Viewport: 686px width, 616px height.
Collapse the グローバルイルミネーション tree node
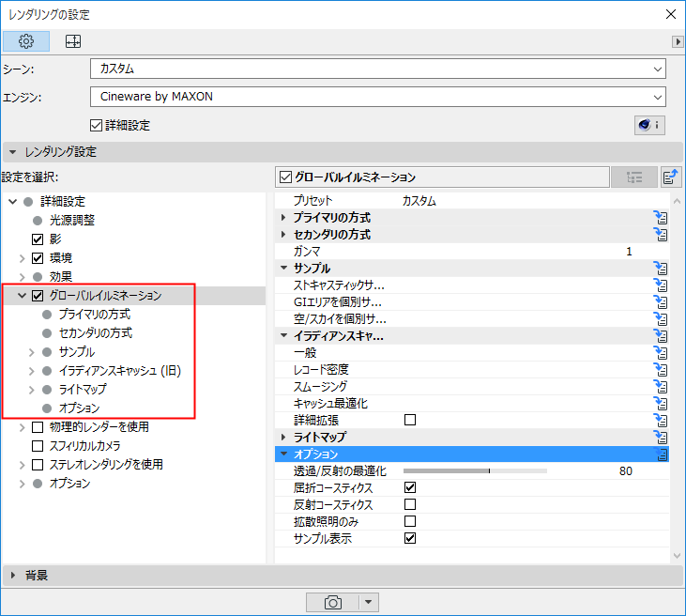22,296
